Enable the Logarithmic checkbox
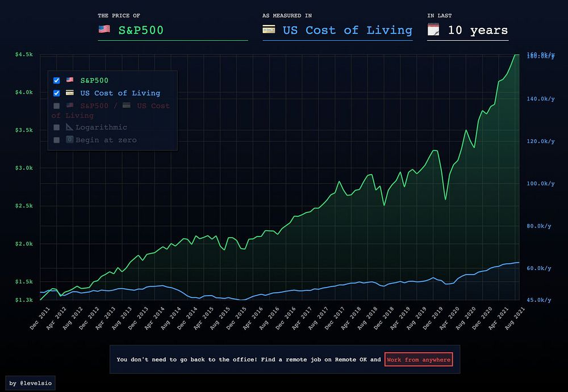 tap(56, 128)
